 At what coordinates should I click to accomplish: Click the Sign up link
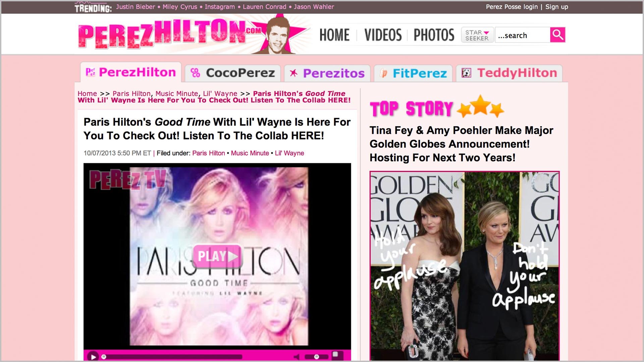557,7
